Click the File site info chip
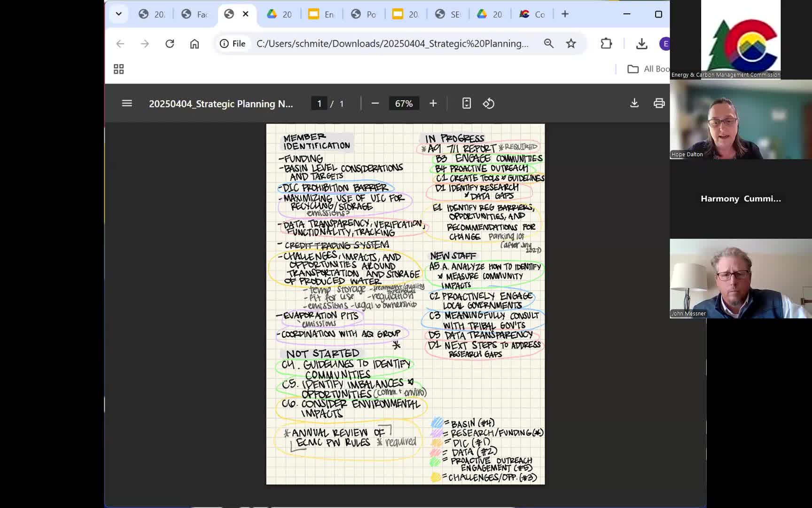The width and height of the screenshot is (812, 508). point(233,44)
